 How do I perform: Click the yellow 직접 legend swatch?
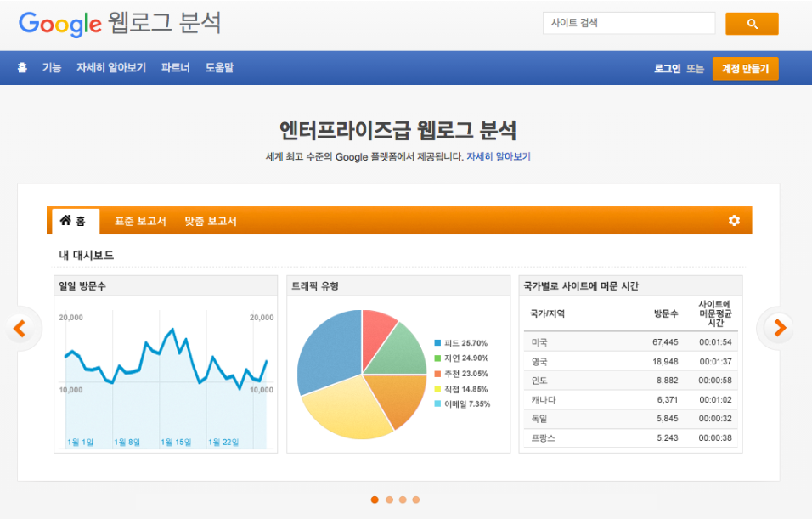point(437,389)
